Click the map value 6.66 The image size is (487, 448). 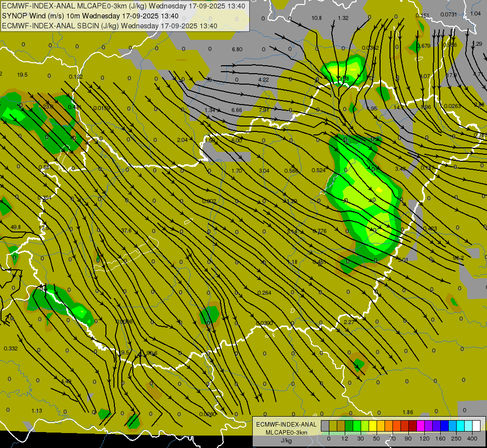tap(237, 110)
